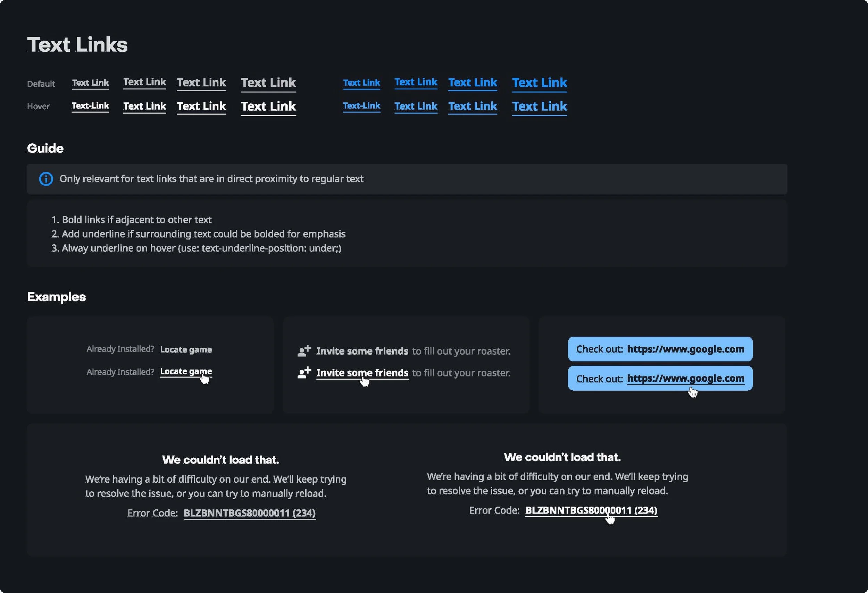
Task: Click the left error code BLZBNNTBGS80000011 link
Action: click(x=249, y=513)
